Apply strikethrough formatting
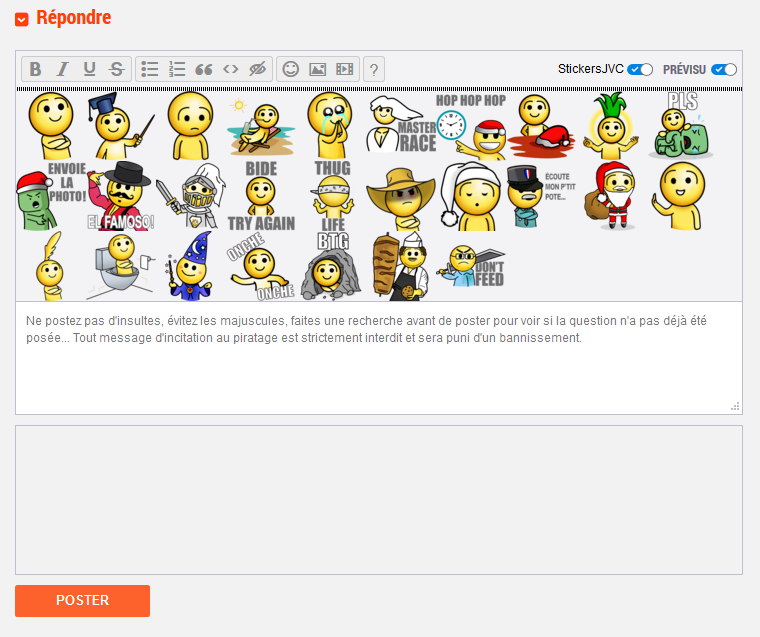Image resolution: width=760 pixels, height=637 pixels. point(116,69)
